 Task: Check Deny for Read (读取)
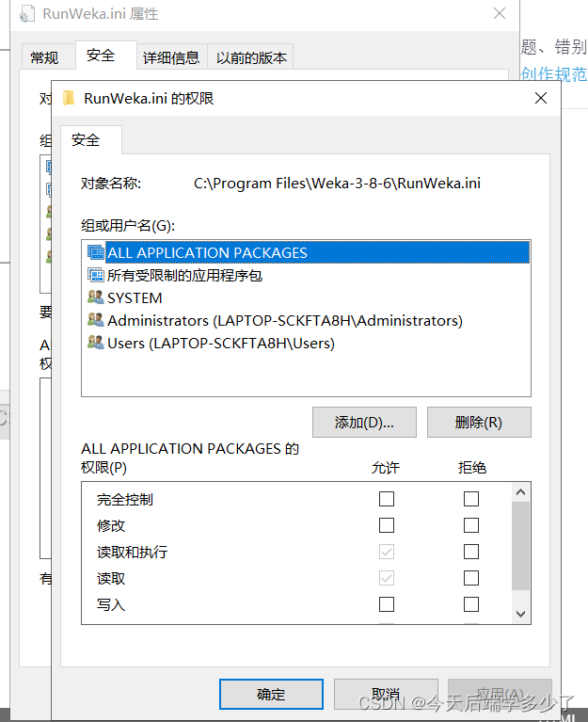[471, 578]
